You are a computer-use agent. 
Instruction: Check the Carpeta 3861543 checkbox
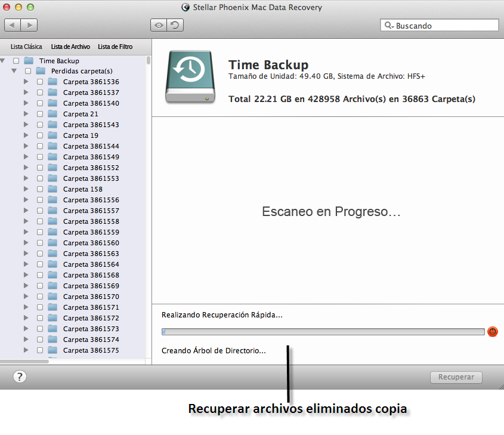(40, 125)
